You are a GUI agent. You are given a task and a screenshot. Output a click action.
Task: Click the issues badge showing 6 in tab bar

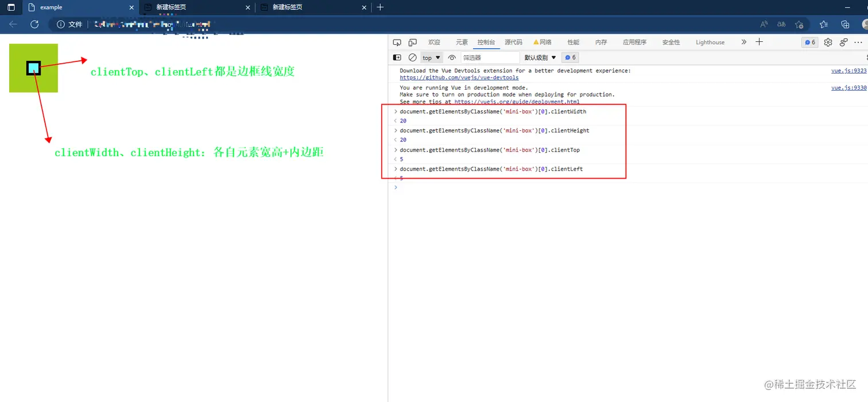pos(810,42)
